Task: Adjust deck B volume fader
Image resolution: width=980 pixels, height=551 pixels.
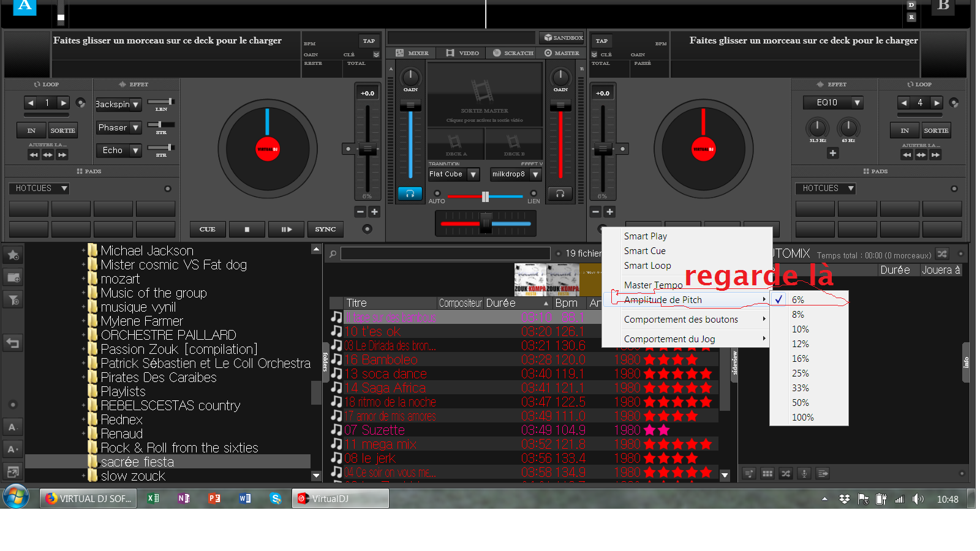Action: (x=560, y=106)
